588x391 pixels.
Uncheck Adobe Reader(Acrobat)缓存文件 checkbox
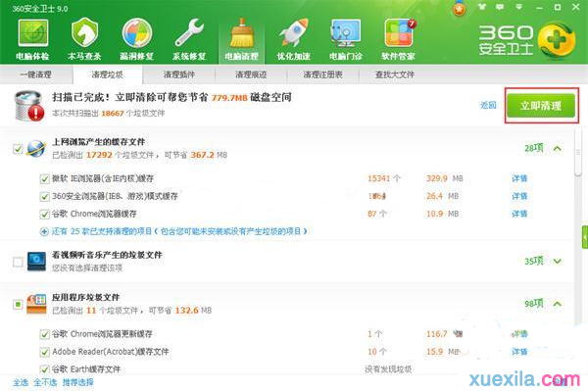pos(44,352)
